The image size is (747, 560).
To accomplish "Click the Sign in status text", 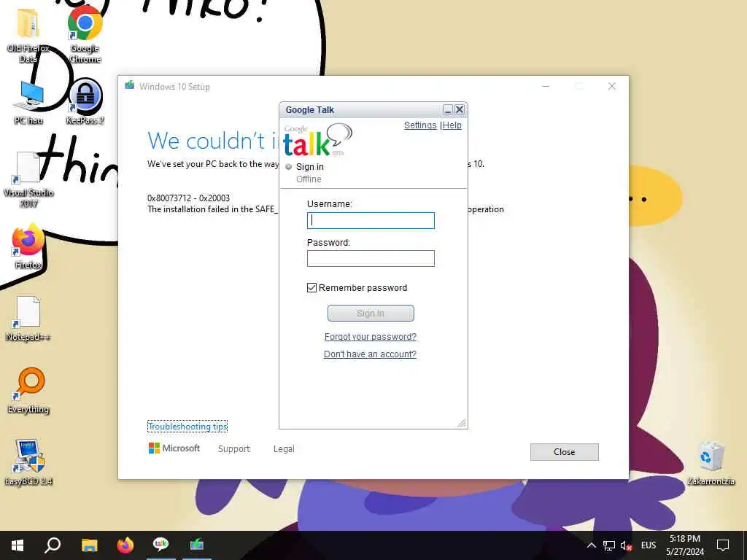I will pos(309,167).
